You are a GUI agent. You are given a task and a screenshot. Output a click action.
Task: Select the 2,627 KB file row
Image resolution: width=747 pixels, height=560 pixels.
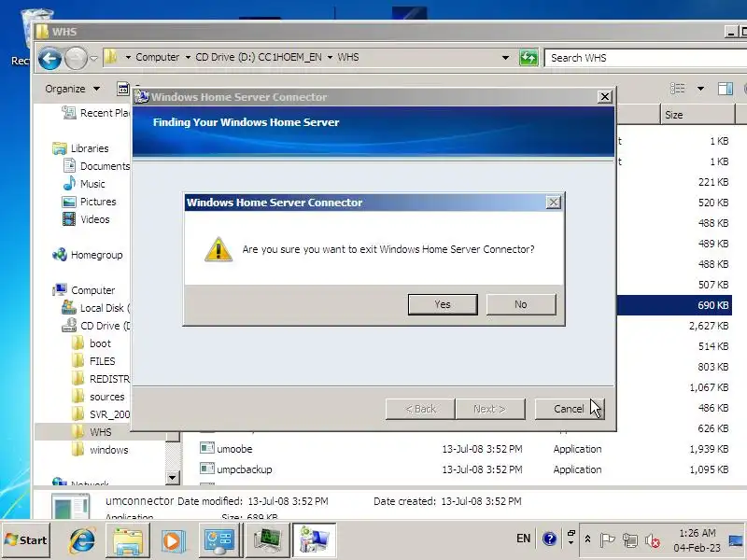[673, 326]
